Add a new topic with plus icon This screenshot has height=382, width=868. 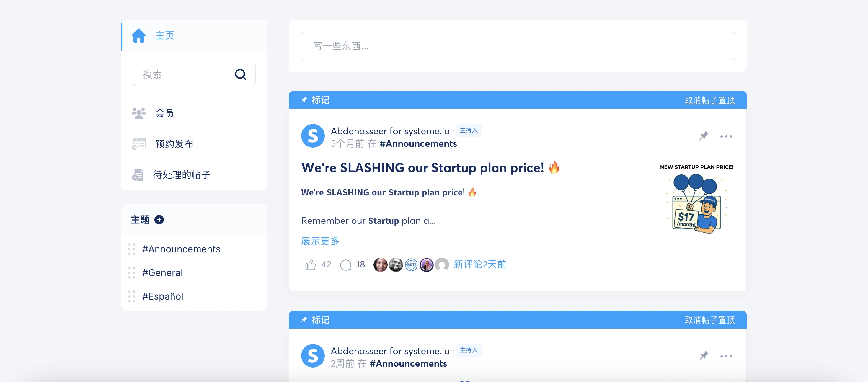159,220
